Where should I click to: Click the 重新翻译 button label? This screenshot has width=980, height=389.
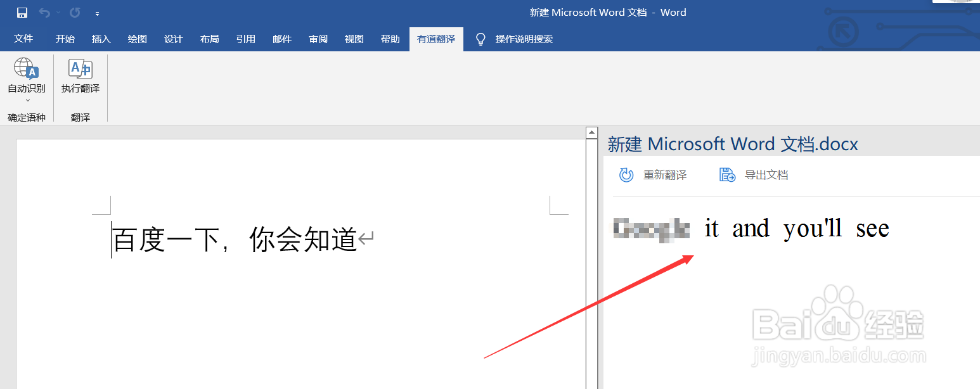click(x=665, y=175)
